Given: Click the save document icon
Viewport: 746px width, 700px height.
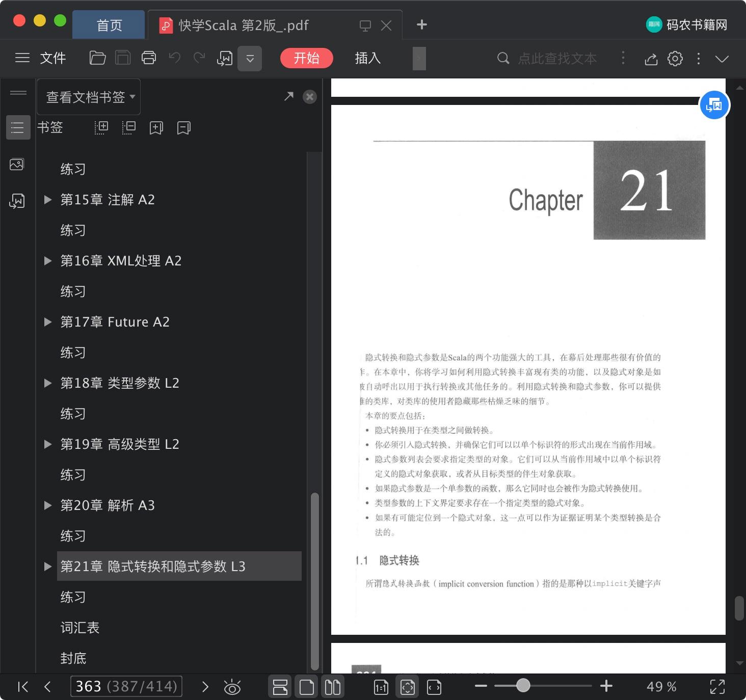Looking at the screenshot, I should pos(123,58).
